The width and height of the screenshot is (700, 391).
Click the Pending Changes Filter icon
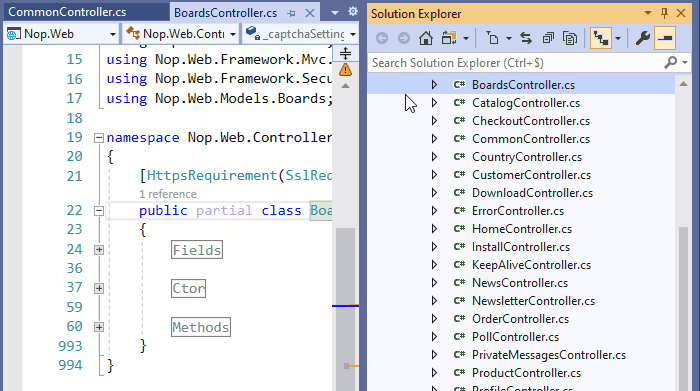(x=492, y=38)
